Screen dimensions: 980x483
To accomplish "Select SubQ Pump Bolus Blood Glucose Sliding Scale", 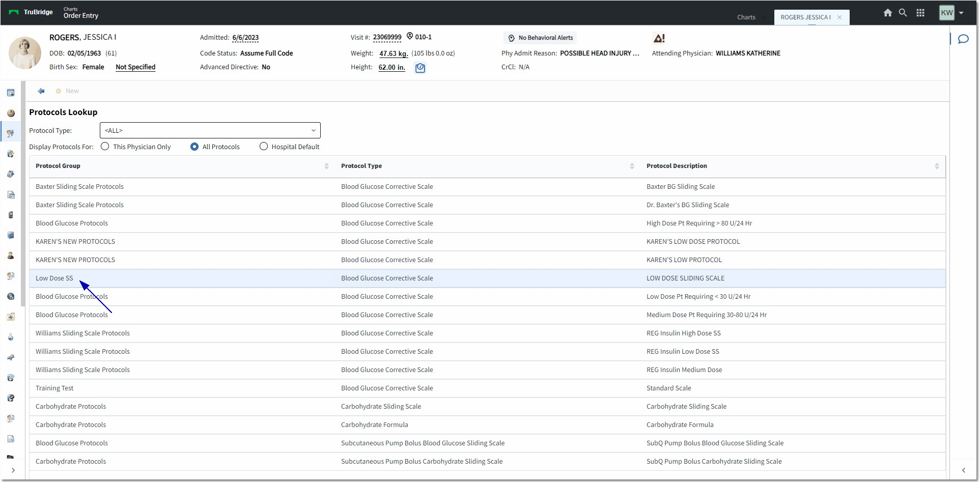I will click(715, 443).
